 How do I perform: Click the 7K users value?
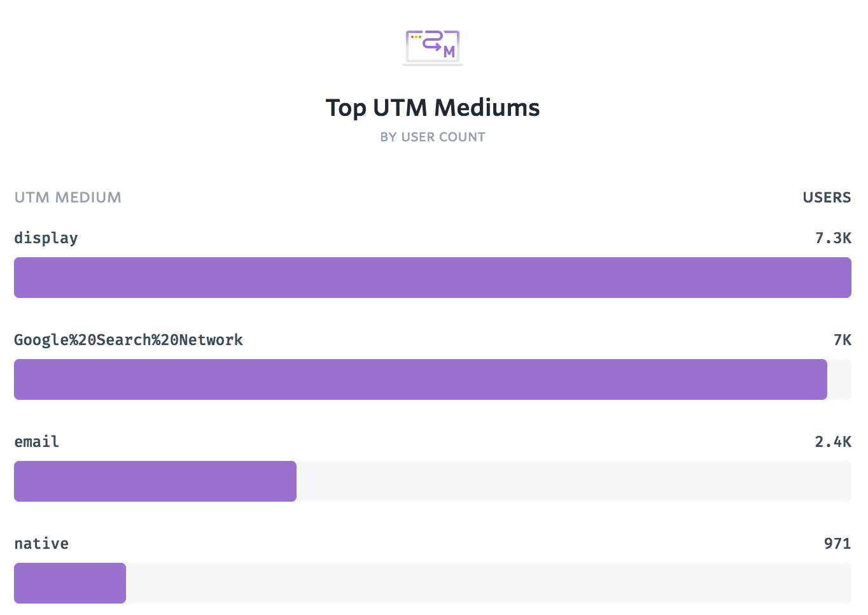(x=843, y=340)
